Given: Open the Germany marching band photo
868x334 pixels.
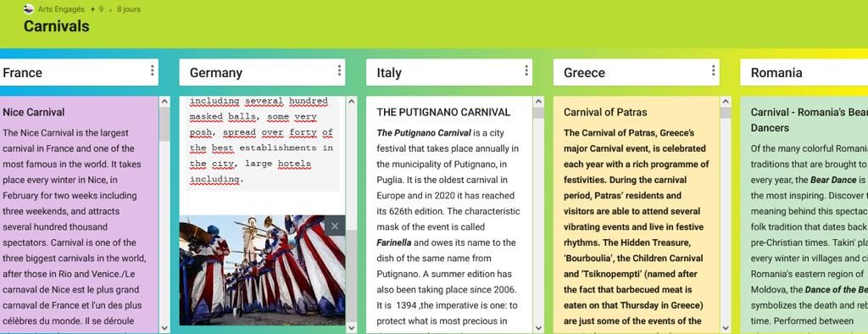Looking at the screenshot, I should tap(262, 270).
